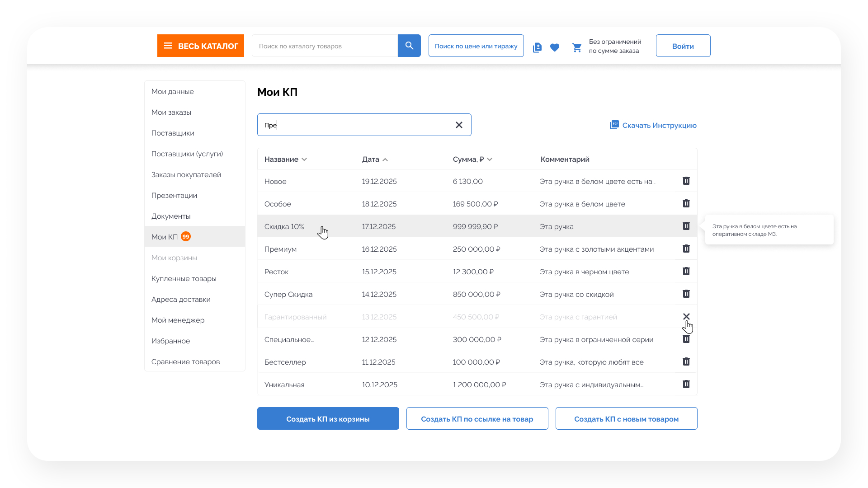Cancel deletion X on 'Гарантированный' row

[x=686, y=316]
